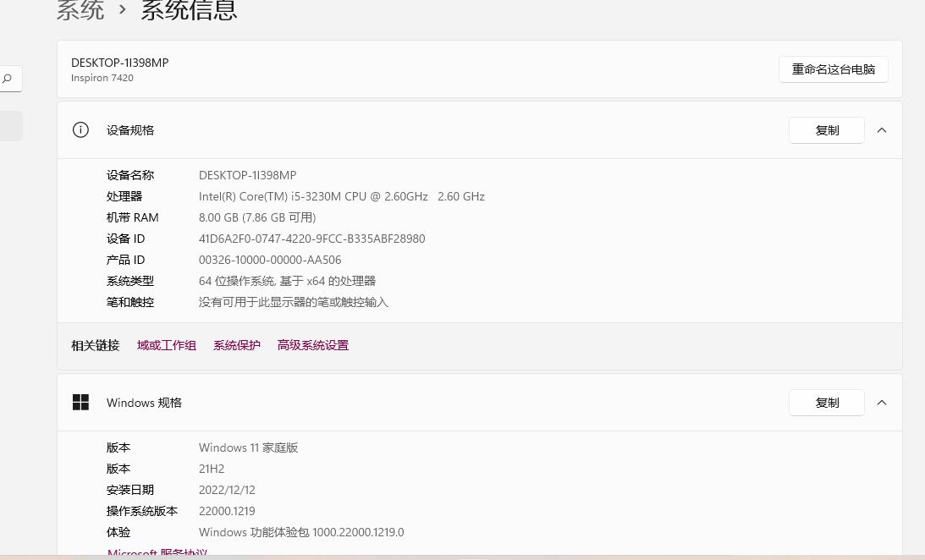Click the install date 2022/12/12
Screen dimensions: 925x560
pos(227,490)
